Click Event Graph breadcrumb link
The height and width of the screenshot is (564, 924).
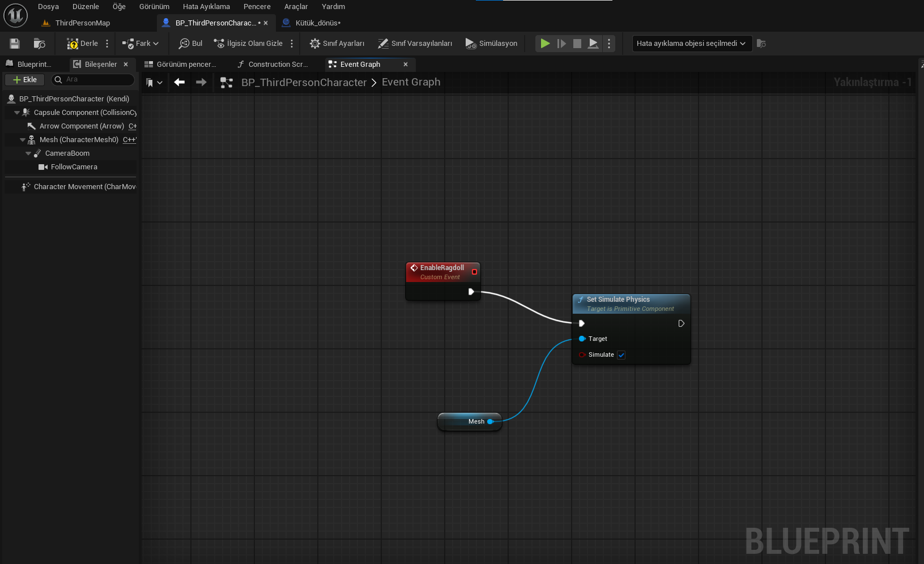point(411,82)
